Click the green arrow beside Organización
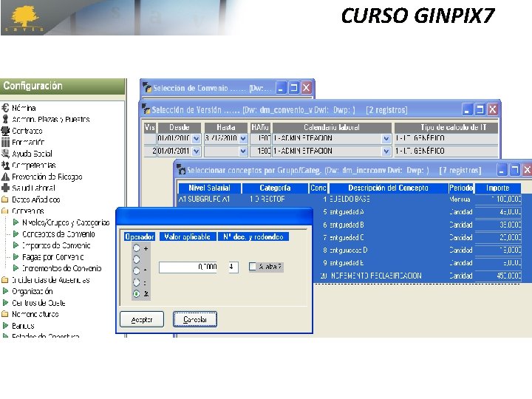This screenshot has width=532, height=399. point(5,291)
